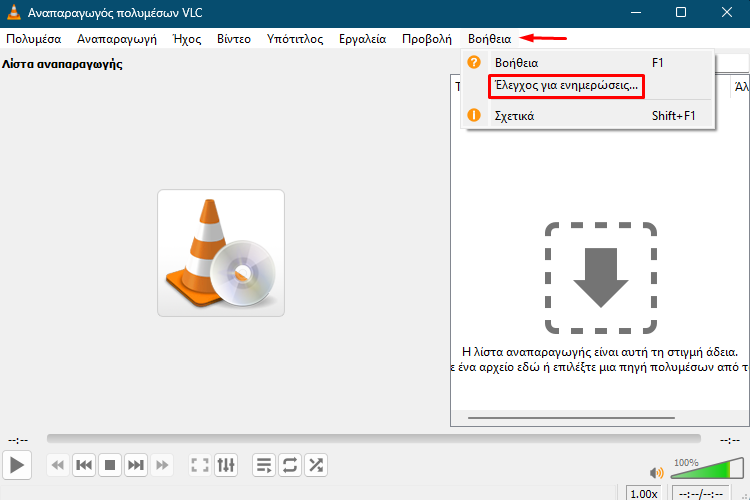Click the 1.00x playback speed label
Screen dimensions: 750x500
coord(644,493)
